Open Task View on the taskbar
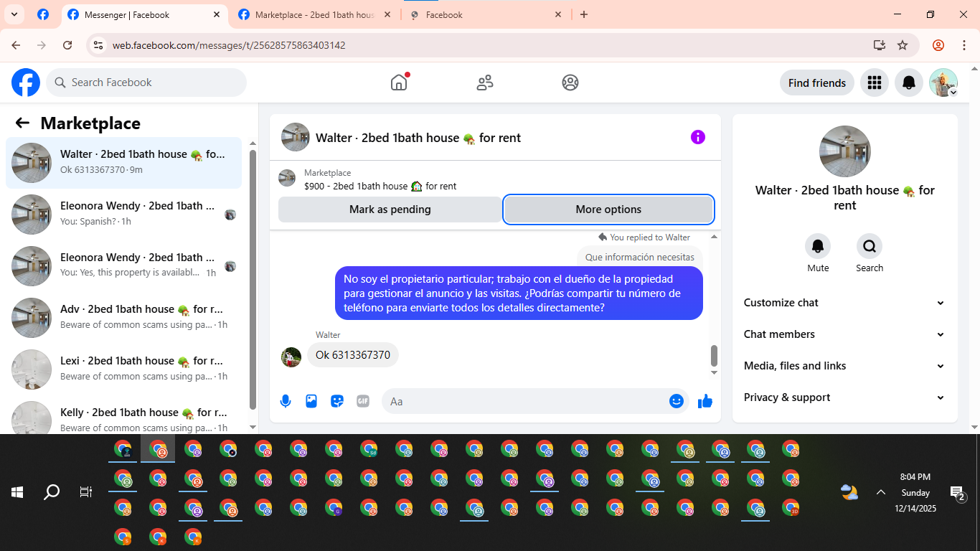Image resolution: width=980 pixels, height=551 pixels. pos(86,492)
